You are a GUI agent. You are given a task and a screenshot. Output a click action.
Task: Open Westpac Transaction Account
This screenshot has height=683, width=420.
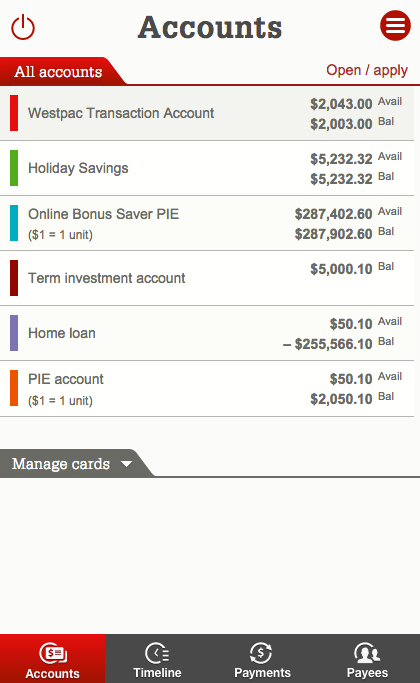207,113
